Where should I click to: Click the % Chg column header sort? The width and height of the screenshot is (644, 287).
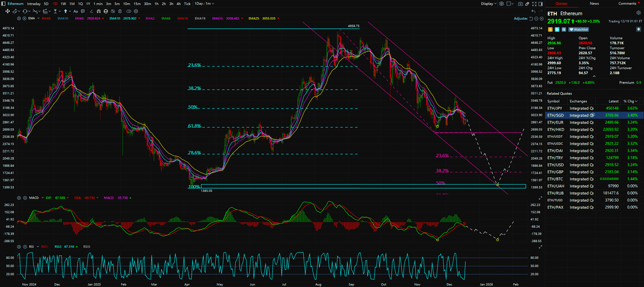point(630,101)
